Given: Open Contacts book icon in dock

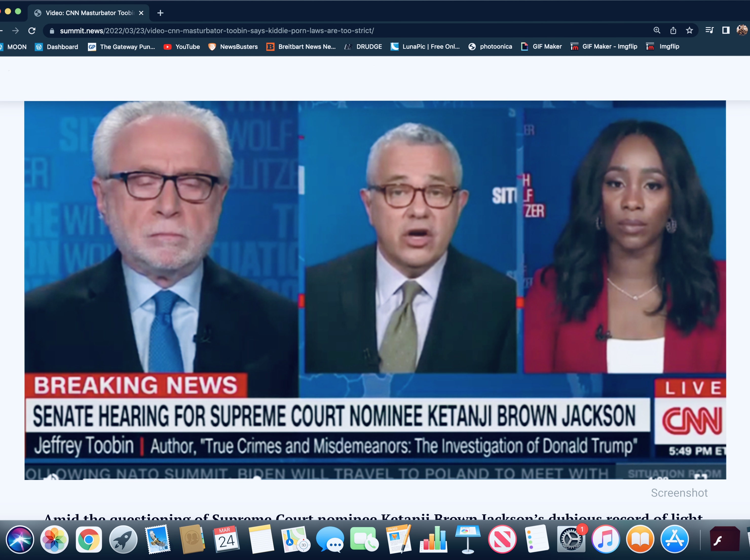Looking at the screenshot, I should [192, 539].
